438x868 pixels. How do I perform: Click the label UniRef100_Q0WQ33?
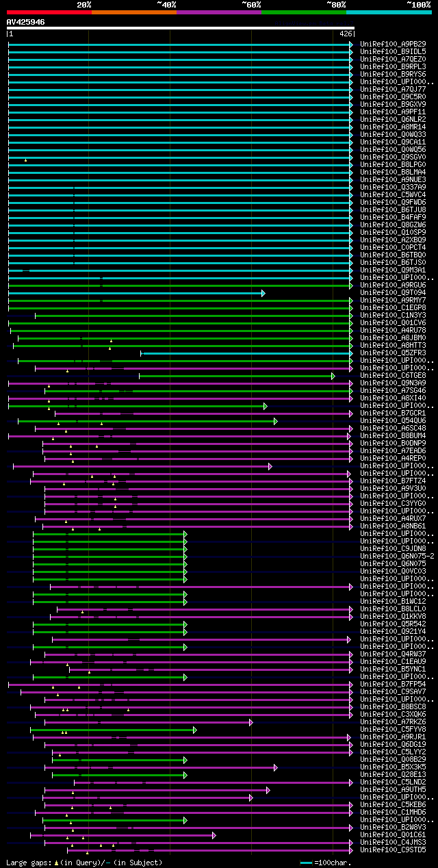point(393,135)
